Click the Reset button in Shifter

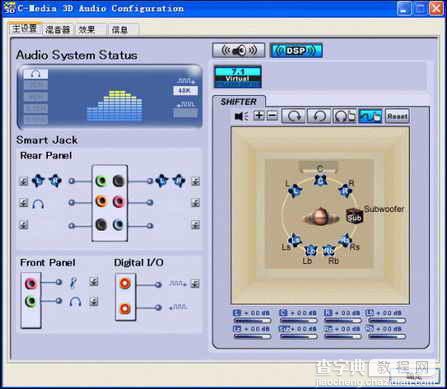(x=397, y=116)
